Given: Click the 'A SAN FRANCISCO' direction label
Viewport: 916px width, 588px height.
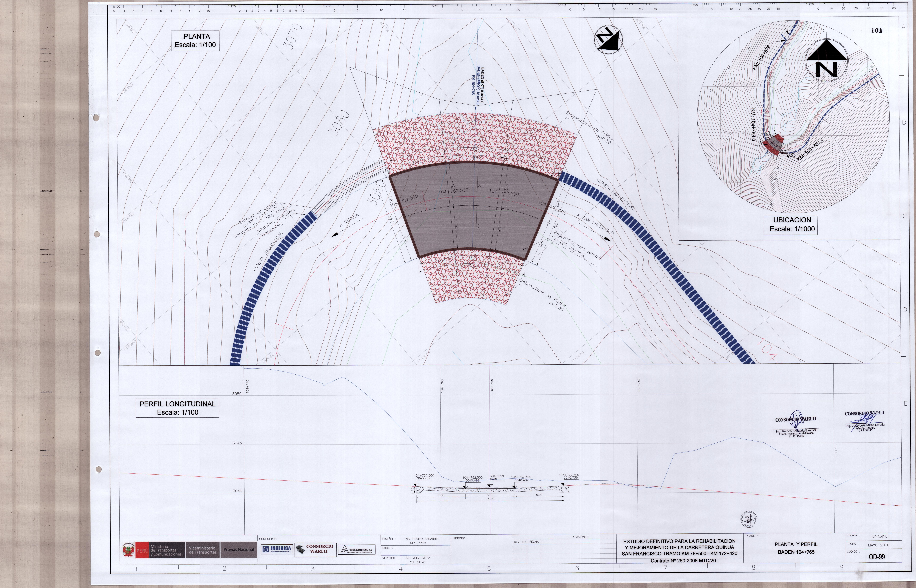Looking at the screenshot, I should [x=595, y=224].
